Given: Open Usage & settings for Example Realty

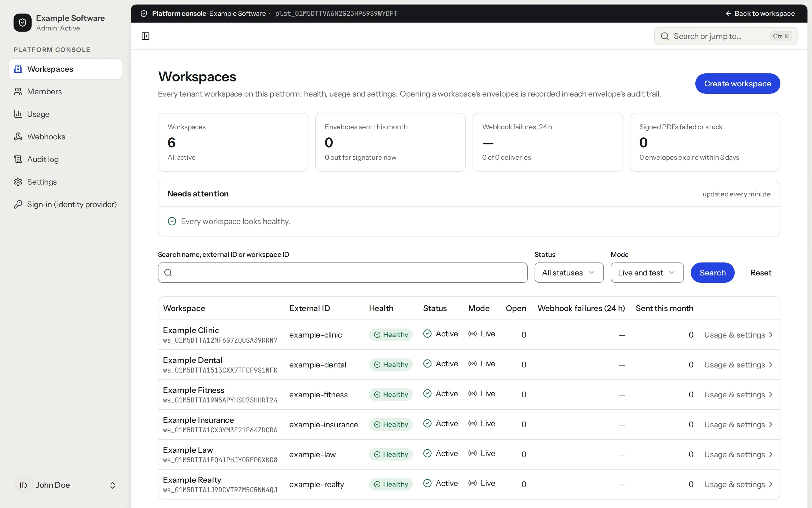Looking at the screenshot, I should (738, 484).
